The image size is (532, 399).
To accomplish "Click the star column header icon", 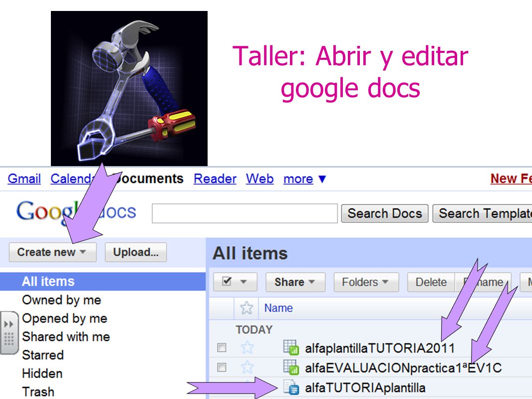I will pos(247,308).
